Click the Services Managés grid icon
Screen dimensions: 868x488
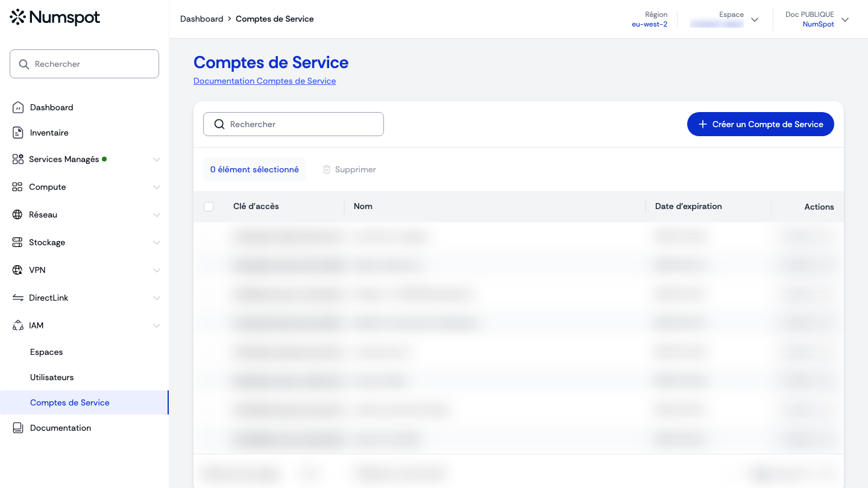[18, 159]
